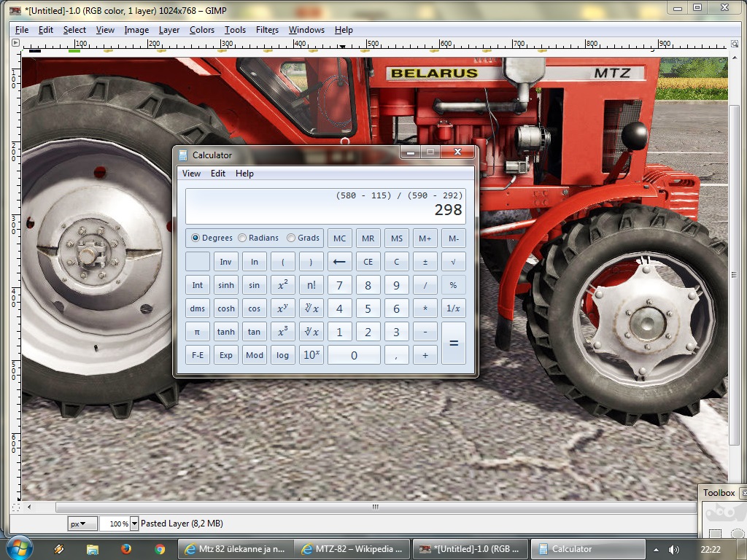Select the Radians angle mode

point(242,238)
